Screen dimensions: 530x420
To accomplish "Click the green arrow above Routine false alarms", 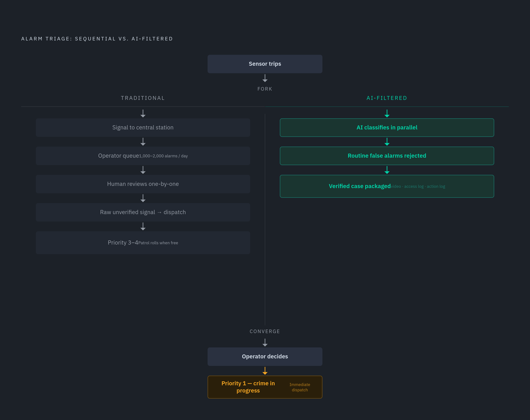I will tap(387, 142).
